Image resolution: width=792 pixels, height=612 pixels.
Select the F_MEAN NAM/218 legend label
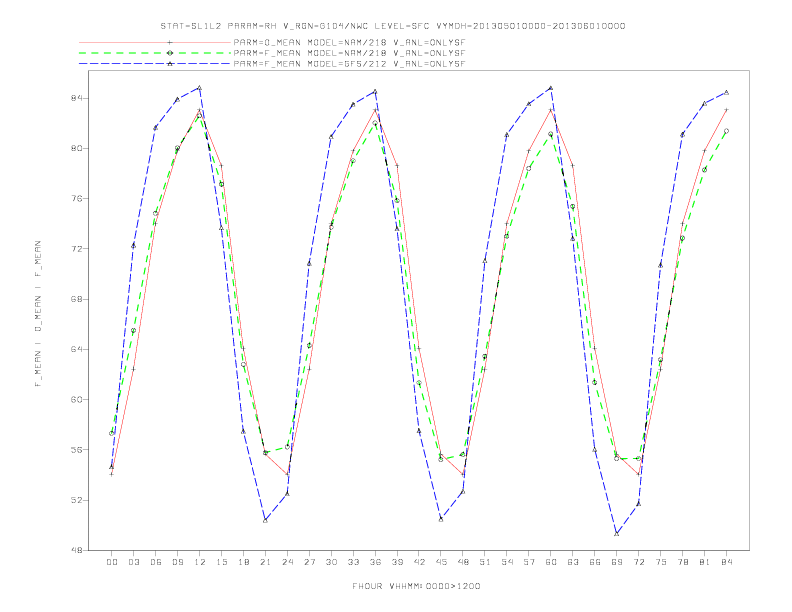point(349,53)
